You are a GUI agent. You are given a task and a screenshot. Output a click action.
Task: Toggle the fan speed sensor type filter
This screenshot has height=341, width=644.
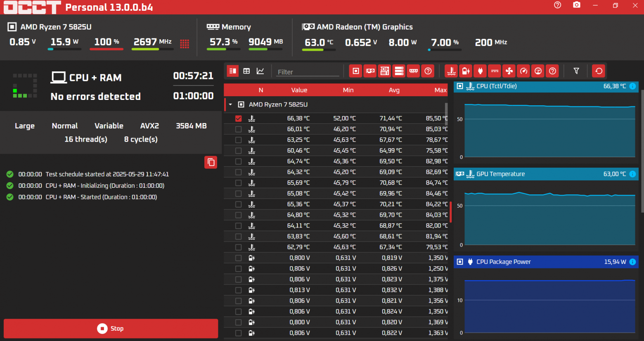[509, 71]
